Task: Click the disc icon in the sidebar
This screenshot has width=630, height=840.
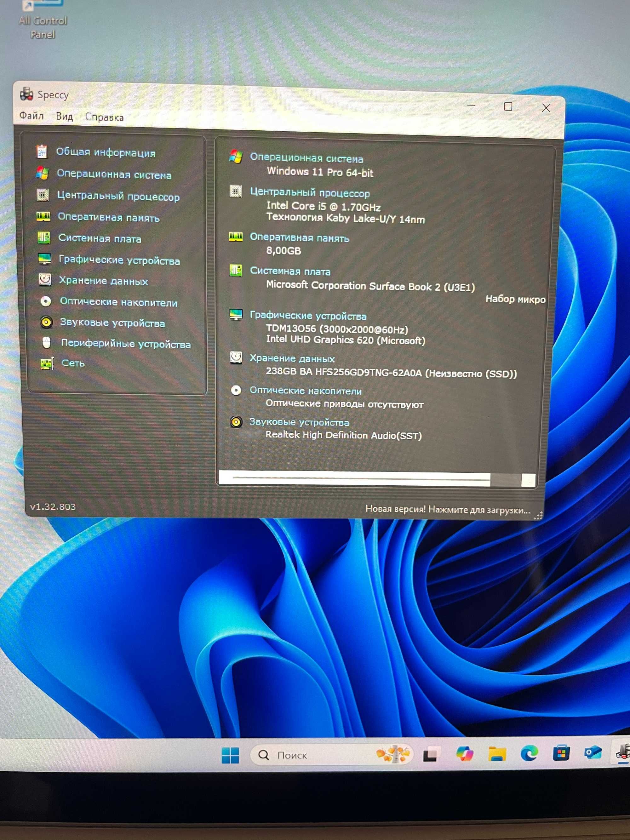Action: pos(46,301)
